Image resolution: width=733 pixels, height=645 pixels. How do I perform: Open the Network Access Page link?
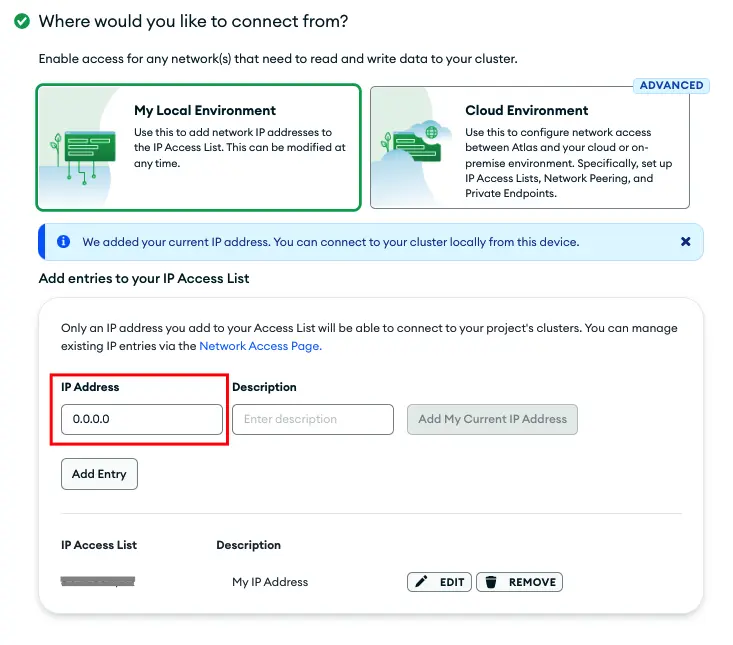pos(260,346)
